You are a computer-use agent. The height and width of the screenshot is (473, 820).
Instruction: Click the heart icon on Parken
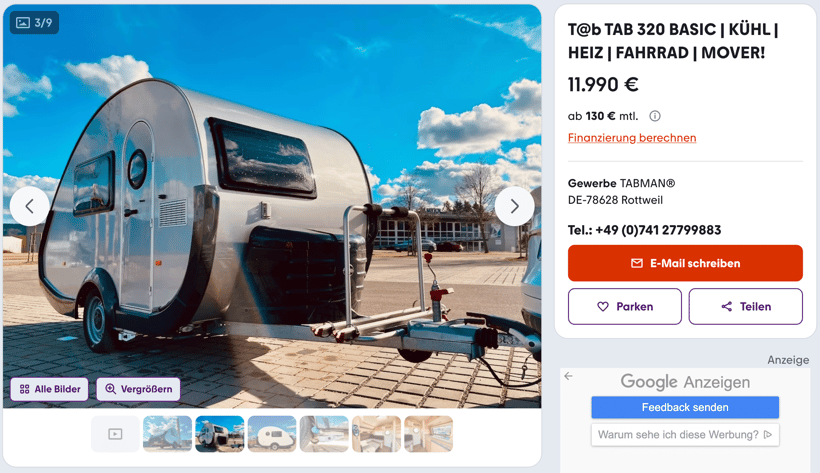(603, 307)
